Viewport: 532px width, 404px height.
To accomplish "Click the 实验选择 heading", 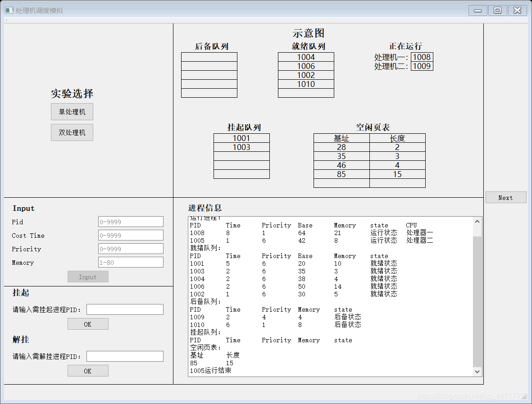I will tap(72, 94).
